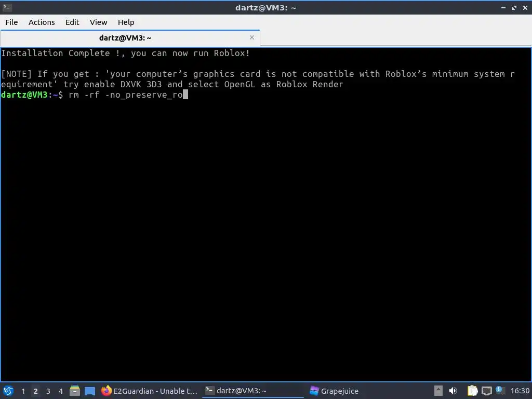Open the volume control tray icon
The width and height of the screenshot is (532, 399).
pos(453,391)
